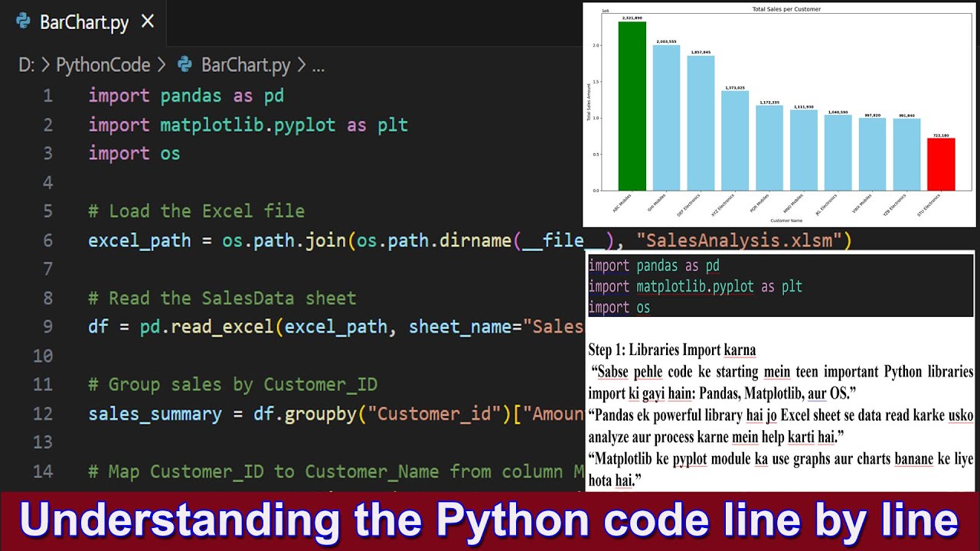Click the '# Map Customer_ID to Customer_Name' comment
980x551 pixels.
(x=336, y=471)
